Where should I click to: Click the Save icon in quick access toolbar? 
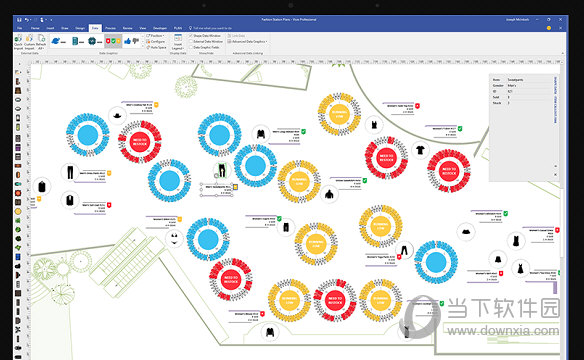pos(19,19)
